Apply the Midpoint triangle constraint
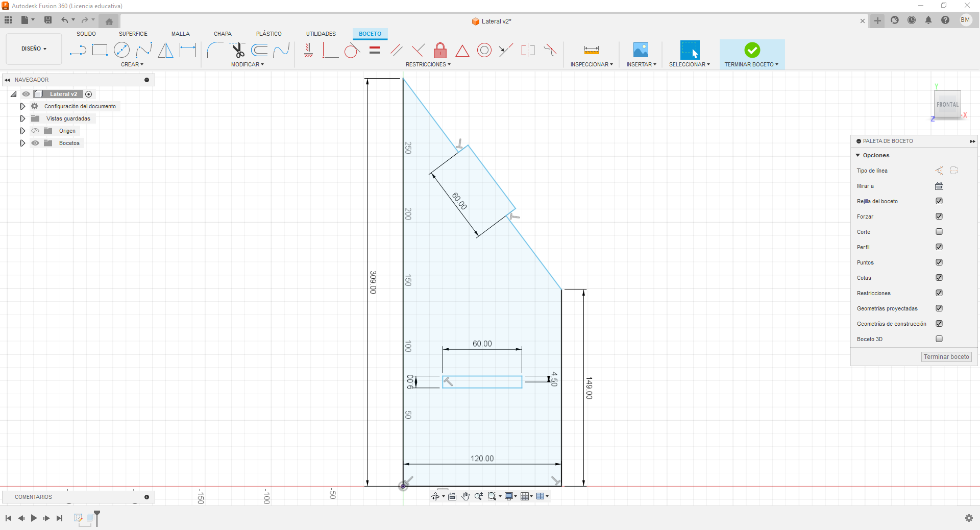 tap(462, 51)
